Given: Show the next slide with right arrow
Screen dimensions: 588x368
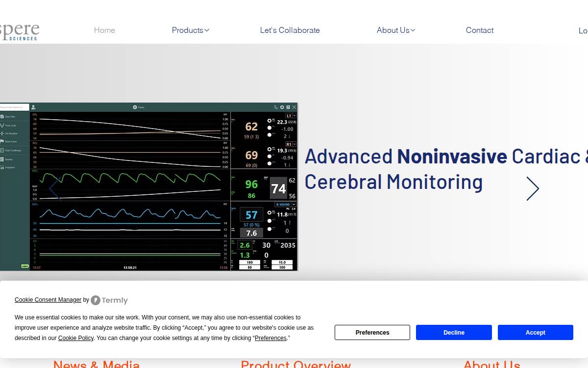Looking at the screenshot, I should click(x=533, y=188).
